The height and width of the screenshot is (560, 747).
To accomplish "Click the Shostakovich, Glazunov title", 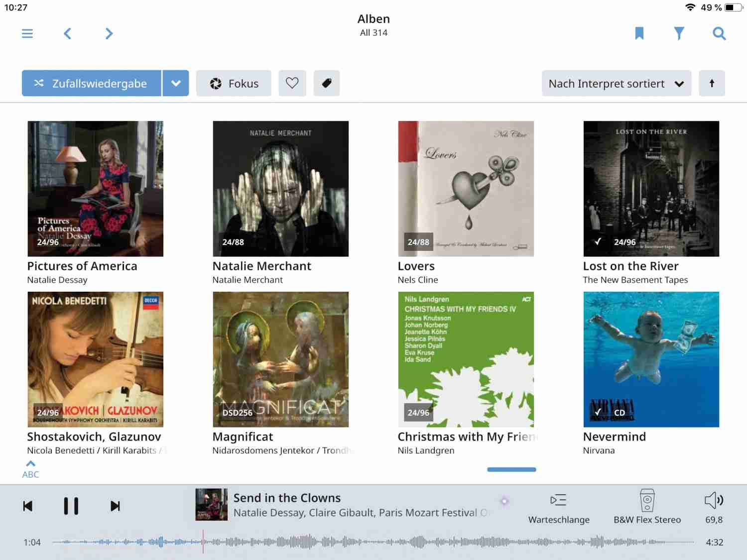I will [x=94, y=437].
